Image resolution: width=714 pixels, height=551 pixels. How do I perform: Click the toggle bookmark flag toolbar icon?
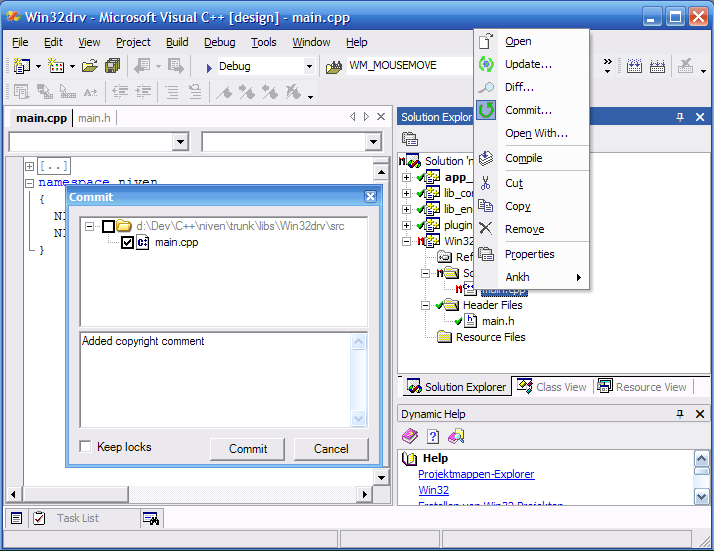[224, 92]
